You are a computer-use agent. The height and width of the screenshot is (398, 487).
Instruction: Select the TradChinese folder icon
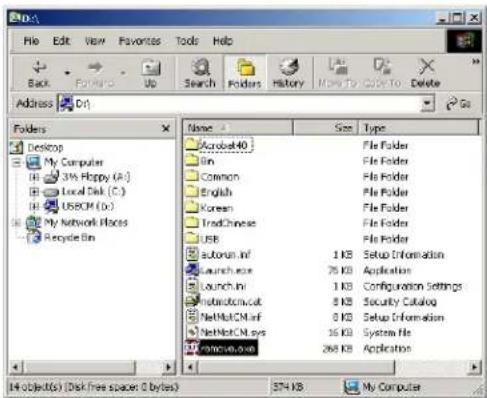coord(192,223)
